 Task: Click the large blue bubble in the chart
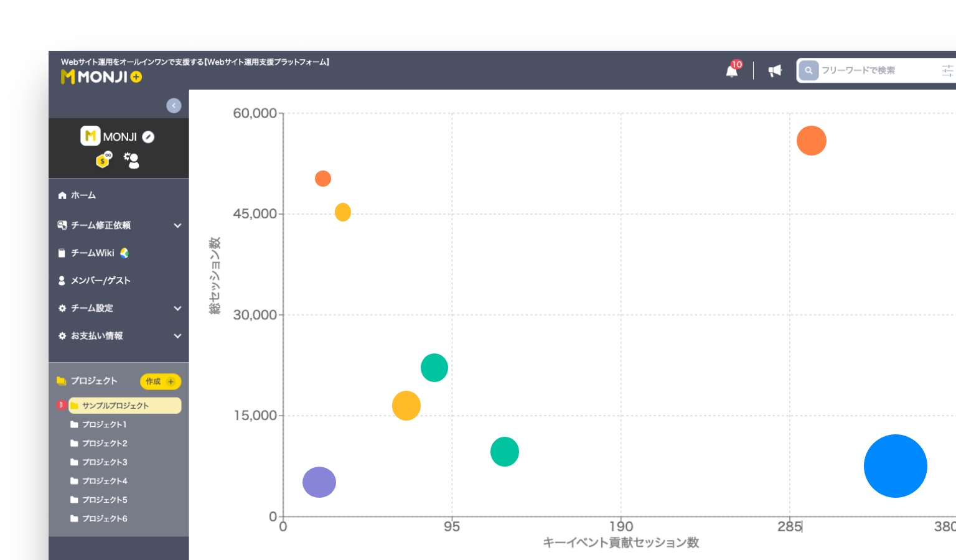click(x=895, y=466)
